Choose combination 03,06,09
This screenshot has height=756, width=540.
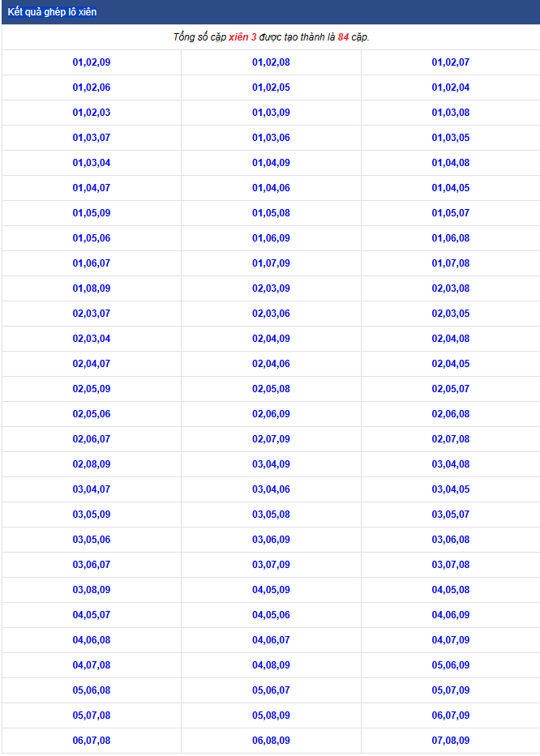tap(271, 540)
